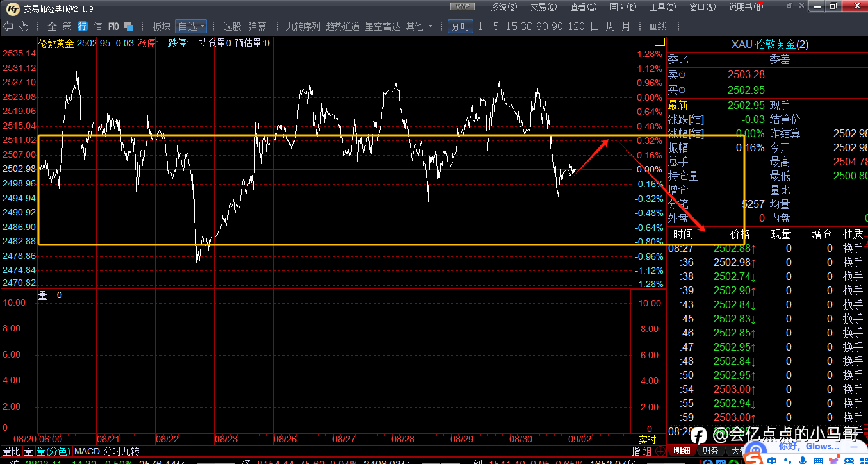868x464 pixels.
Task: Select the MACD indicator tab
Action: point(86,451)
